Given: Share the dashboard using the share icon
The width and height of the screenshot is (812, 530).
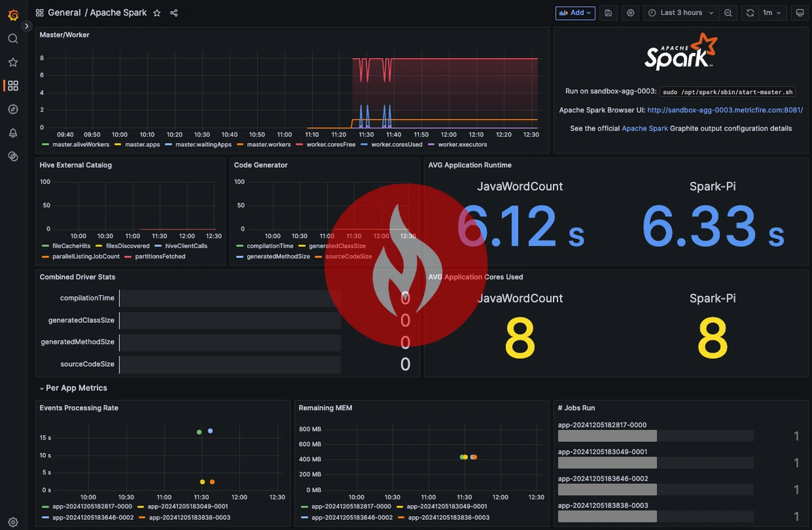Looking at the screenshot, I should tap(174, 13).
